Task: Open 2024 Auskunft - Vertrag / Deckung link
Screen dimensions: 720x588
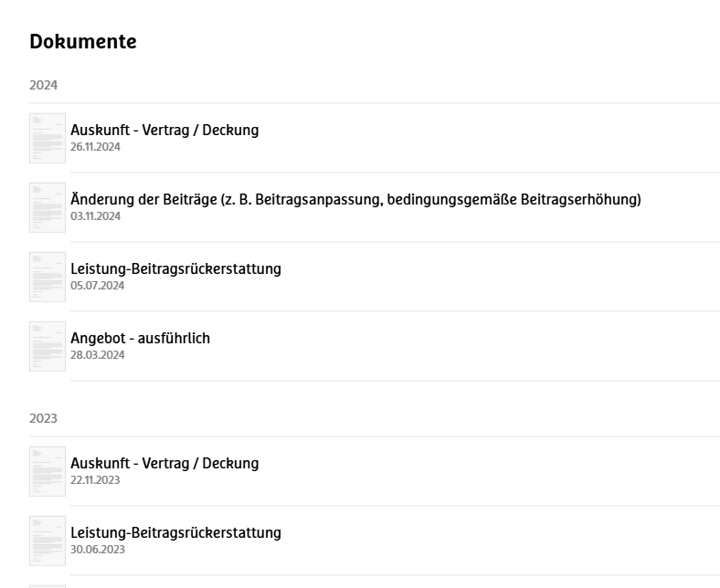Action: coord(164,130)
